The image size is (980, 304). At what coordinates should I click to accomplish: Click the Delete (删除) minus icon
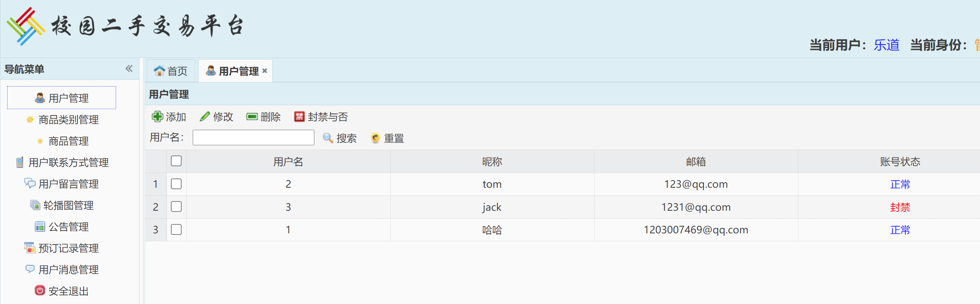pyautogui.click(x=252, y=117)
